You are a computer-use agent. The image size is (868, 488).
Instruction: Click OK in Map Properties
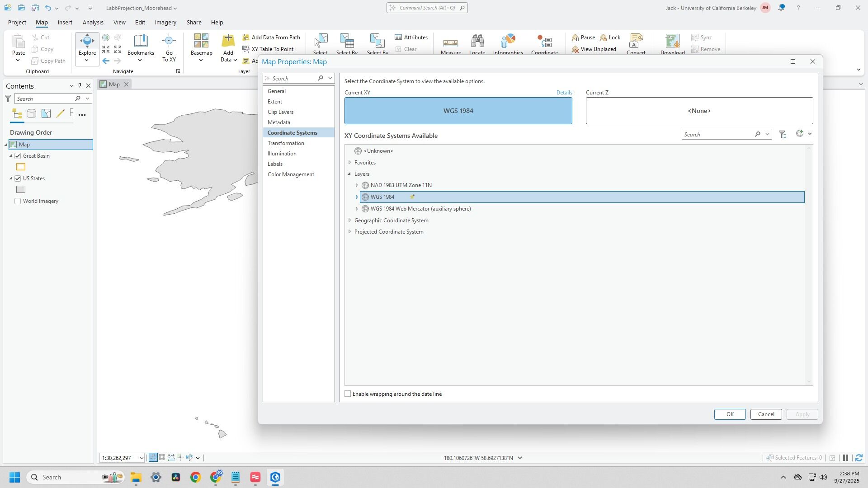[729, 414]
